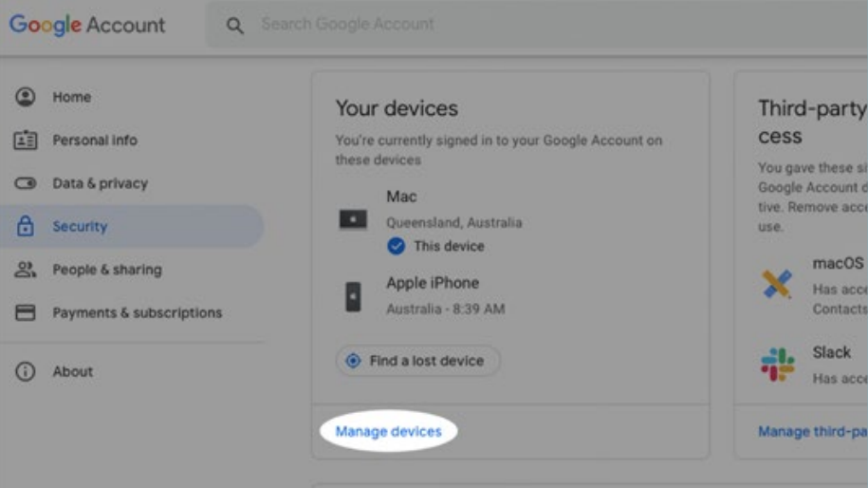Click the Slack app icon
The image size is (868, 488).
point(777,364)
